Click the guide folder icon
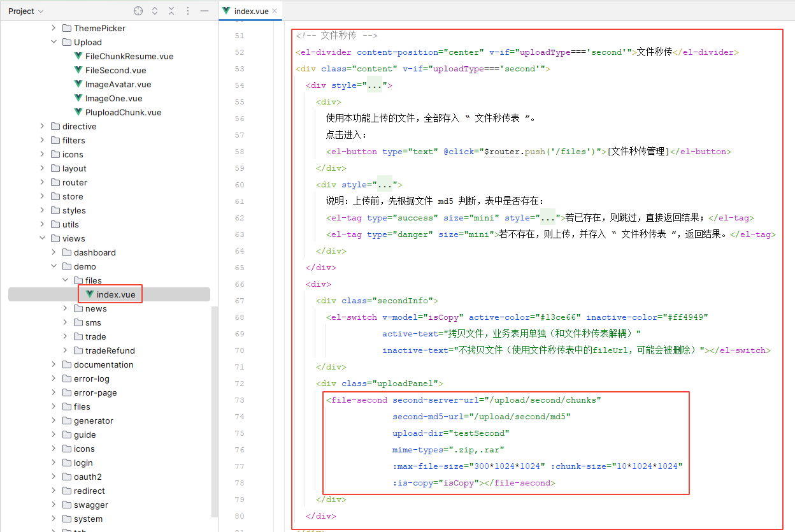Image resolution: width=795 pixels, height=532 pixels. 67,435
